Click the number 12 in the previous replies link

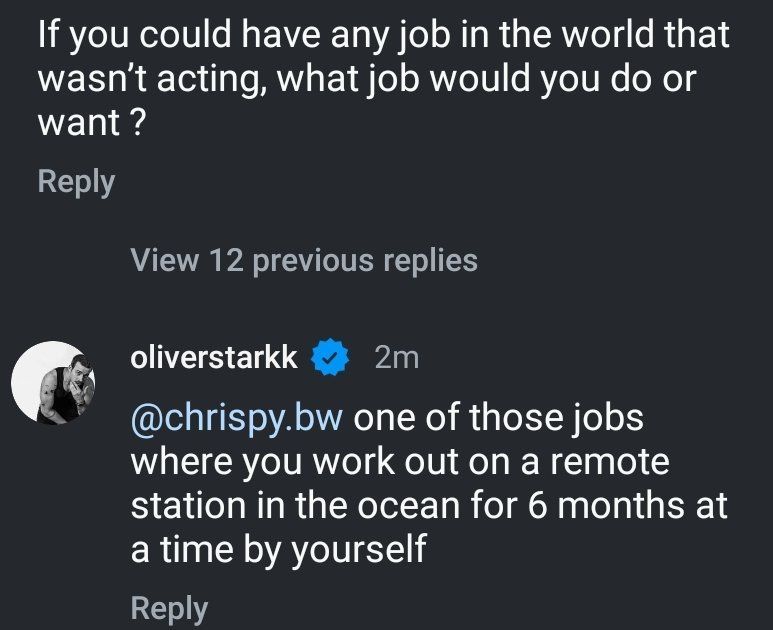[x=226, y=261]
